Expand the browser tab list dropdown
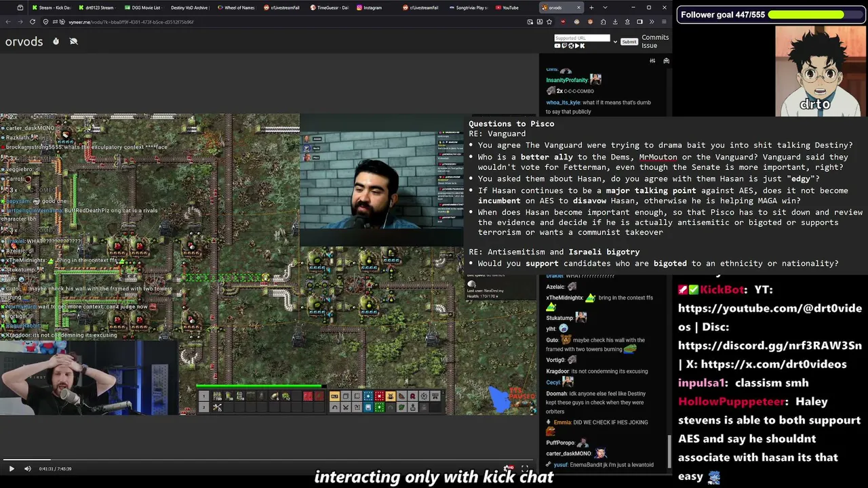The width and height of the screenshot is (868, 488). click(605, 7)
